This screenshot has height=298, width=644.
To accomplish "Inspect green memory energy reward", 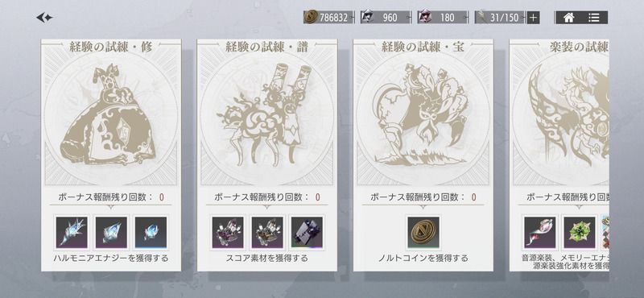I will tap(580, 233).
